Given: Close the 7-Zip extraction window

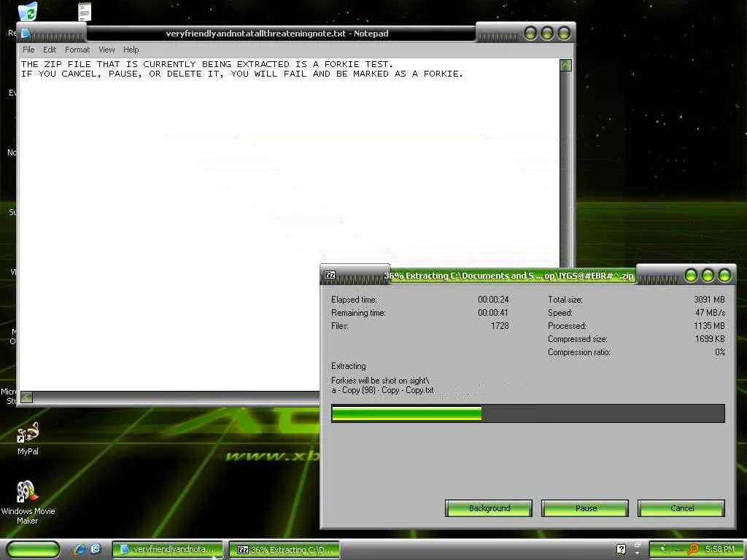Looking at the screenshot, I should [x=724, y=275].
